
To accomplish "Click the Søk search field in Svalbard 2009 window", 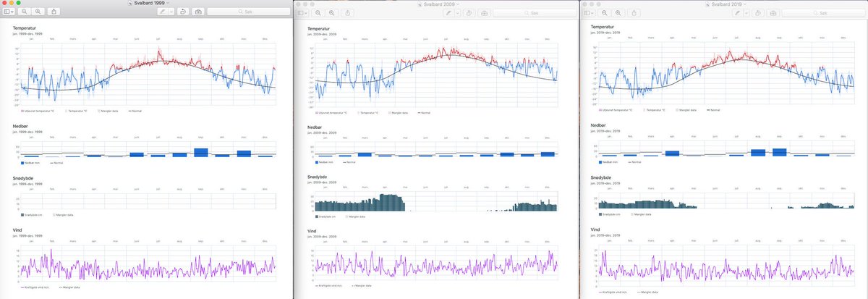I will click(x=535, y=13).
